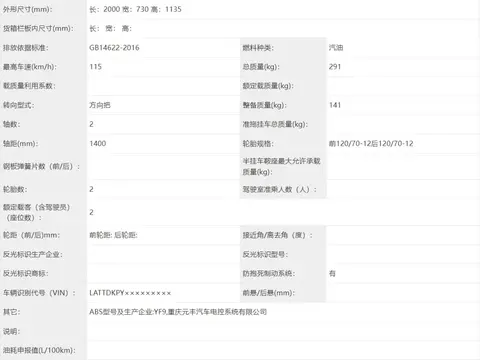This screenshot has width=480, height=360.
Task: Click the curb weight value 141
Action: pos(335,105)
